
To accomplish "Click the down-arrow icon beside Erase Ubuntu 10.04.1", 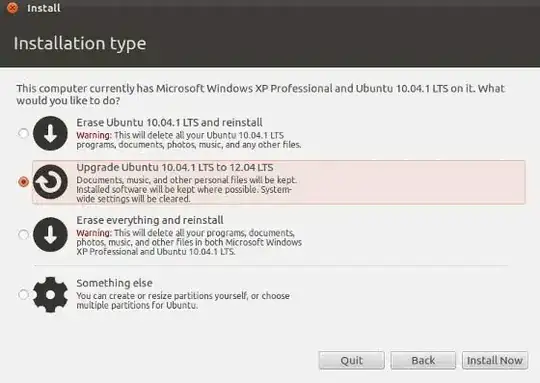I will (50, 133).
